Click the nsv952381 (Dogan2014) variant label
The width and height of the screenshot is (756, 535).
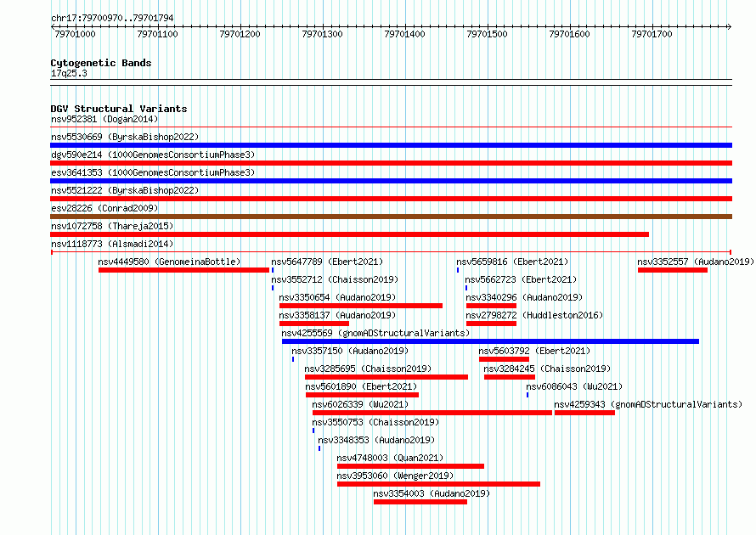104,119
